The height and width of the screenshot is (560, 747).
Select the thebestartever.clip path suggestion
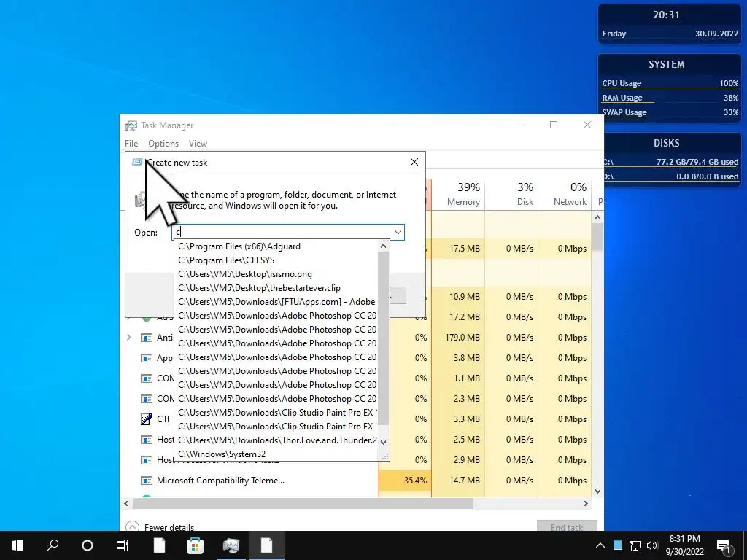(276, 287)
